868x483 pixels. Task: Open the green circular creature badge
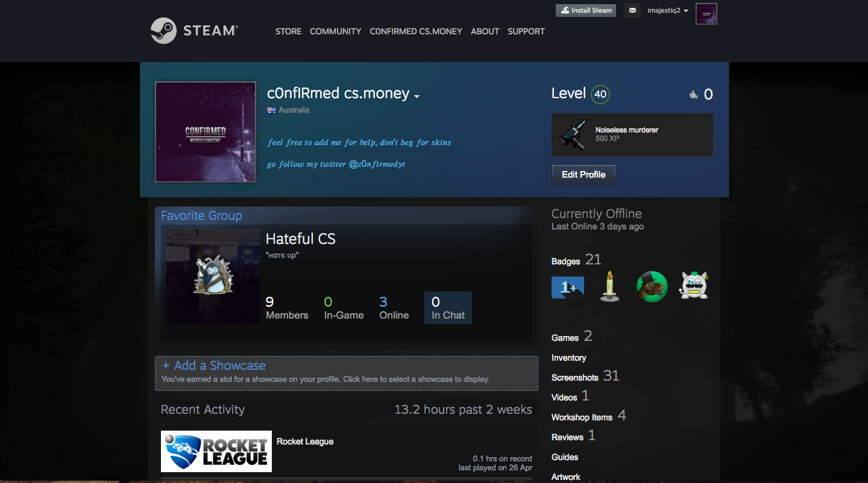pyautogui.click(x=652, y=287)
